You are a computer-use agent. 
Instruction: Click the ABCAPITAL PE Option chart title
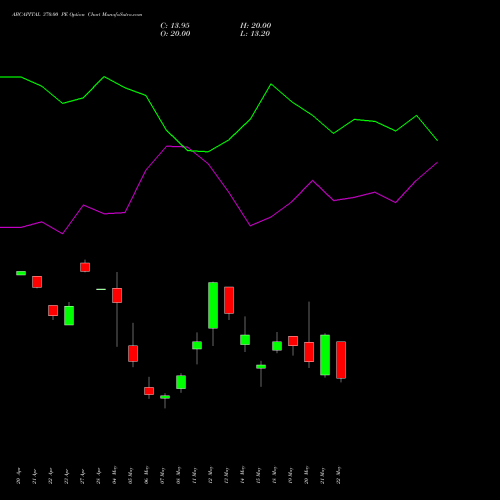click(77, 15)
